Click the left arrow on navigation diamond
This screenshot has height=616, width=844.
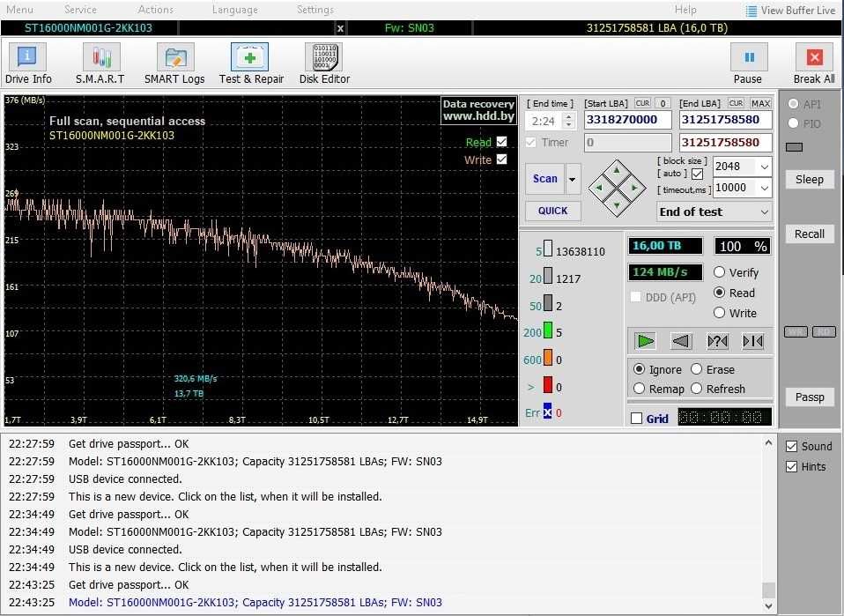[x=599, y=188]
